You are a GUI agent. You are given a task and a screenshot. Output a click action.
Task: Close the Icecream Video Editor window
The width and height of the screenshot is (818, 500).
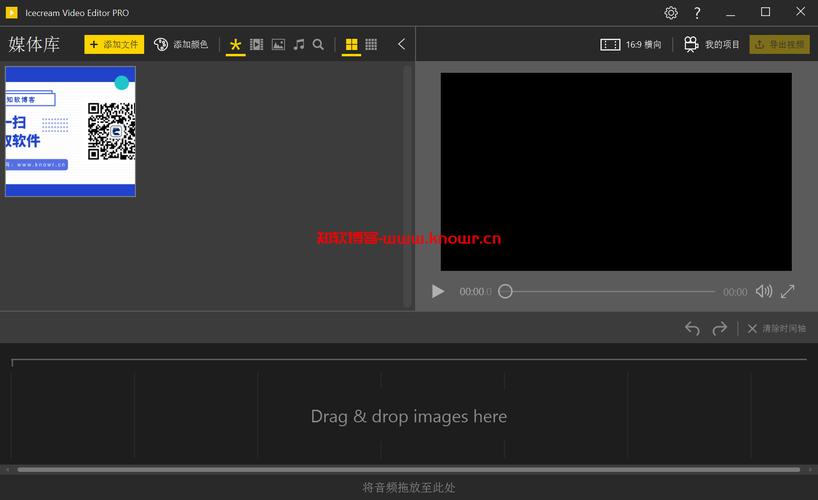(x=800, y=11)
